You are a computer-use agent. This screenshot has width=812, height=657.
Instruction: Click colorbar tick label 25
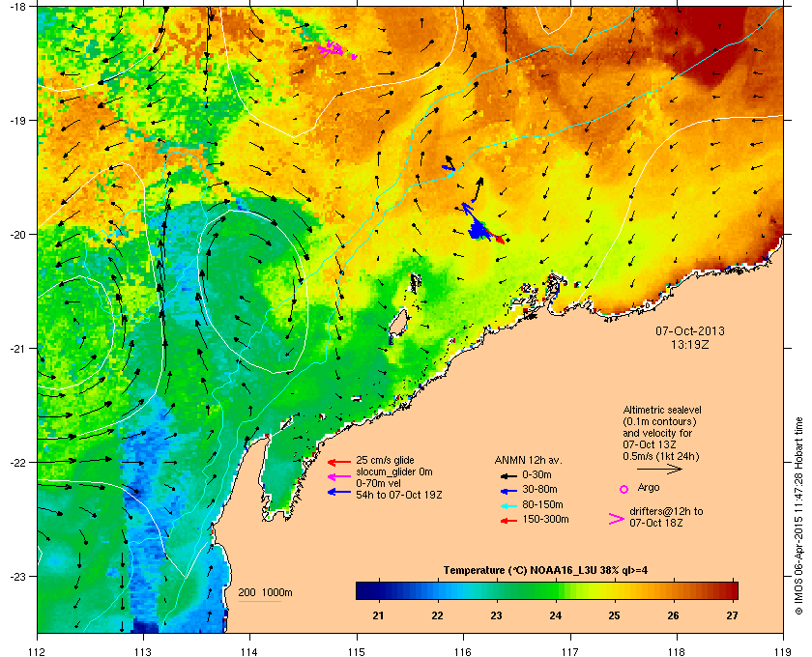point(614,615)
